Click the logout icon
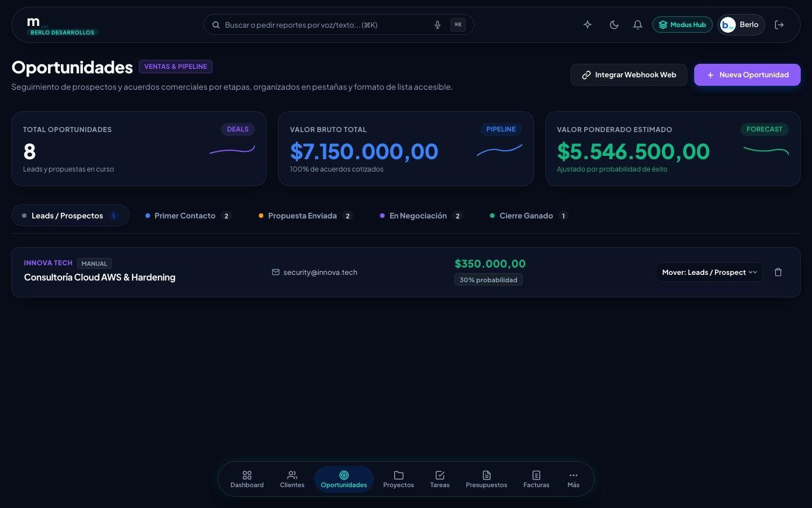The image size is (812, 508). click(779, 25)
